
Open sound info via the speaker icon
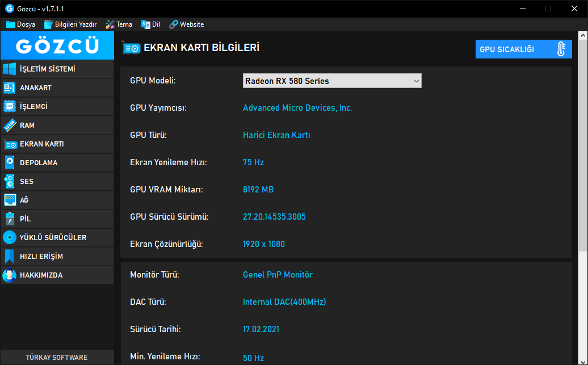[9, 182]
